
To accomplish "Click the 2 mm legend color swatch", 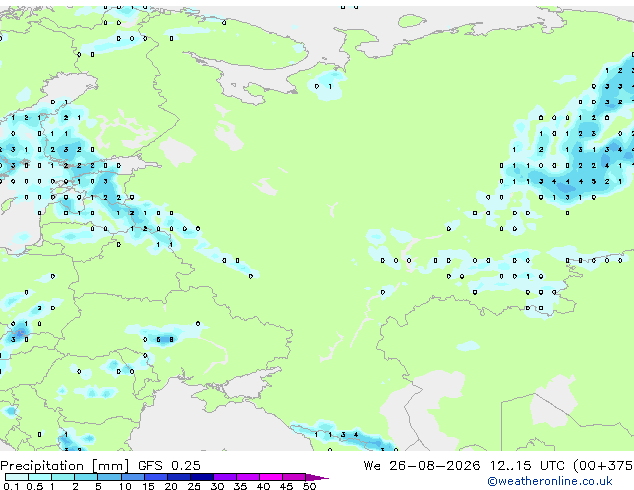I will 86,477.
